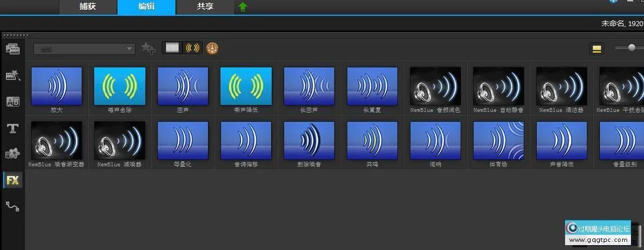Open the Media library in the sidebar
The height and width of the screenshot is (250, 644).
[x=13, y=49]
